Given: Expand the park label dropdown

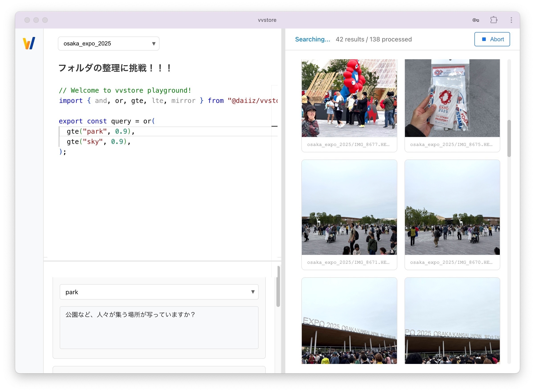Looking at the screenshot, I should click(x=159, y=292).
